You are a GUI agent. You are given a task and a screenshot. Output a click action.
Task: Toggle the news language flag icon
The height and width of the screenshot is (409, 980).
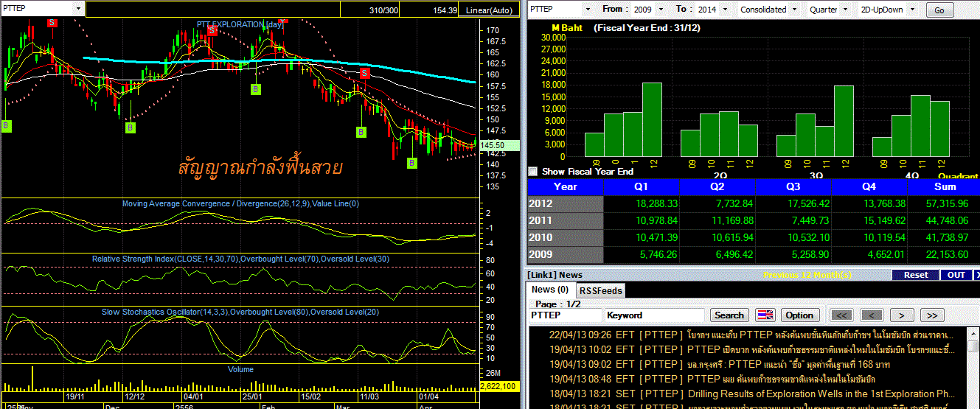765,315
